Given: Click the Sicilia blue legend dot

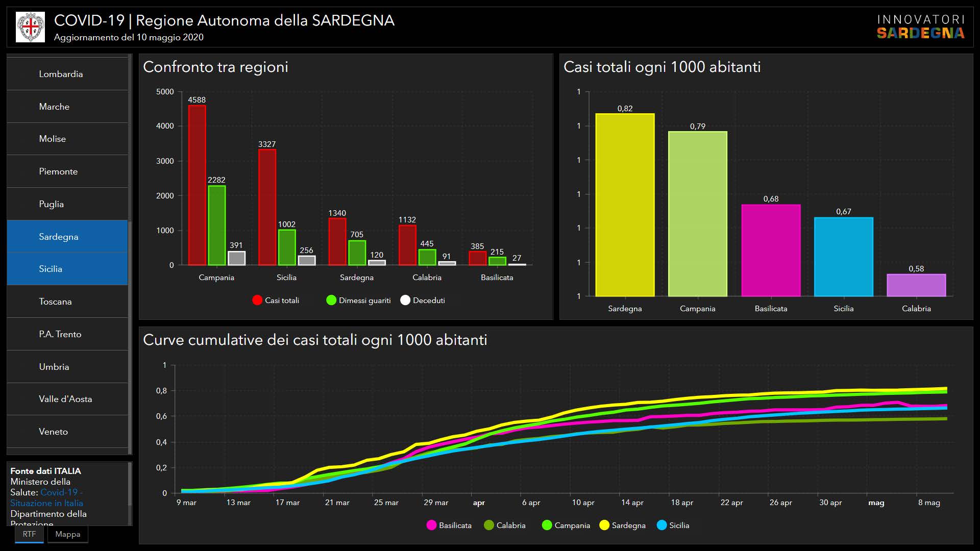Looking at the screenshot, I should point(661,525).
